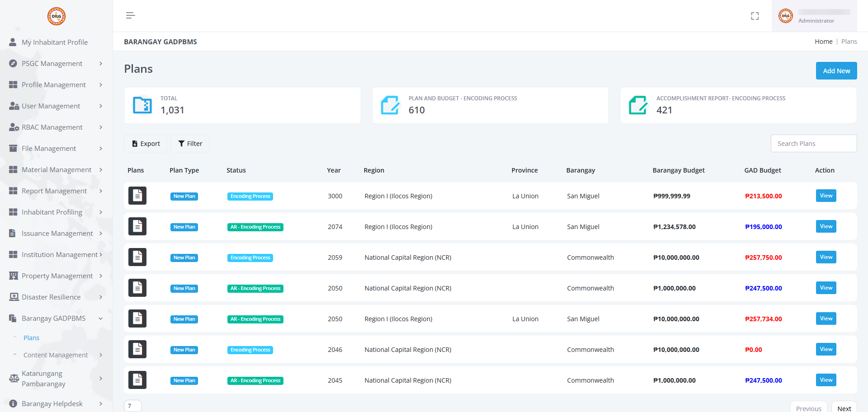Click the My Inhabitant Profile person icon
Viewport: 868px width, 412px height.
(x=13, y=42)
